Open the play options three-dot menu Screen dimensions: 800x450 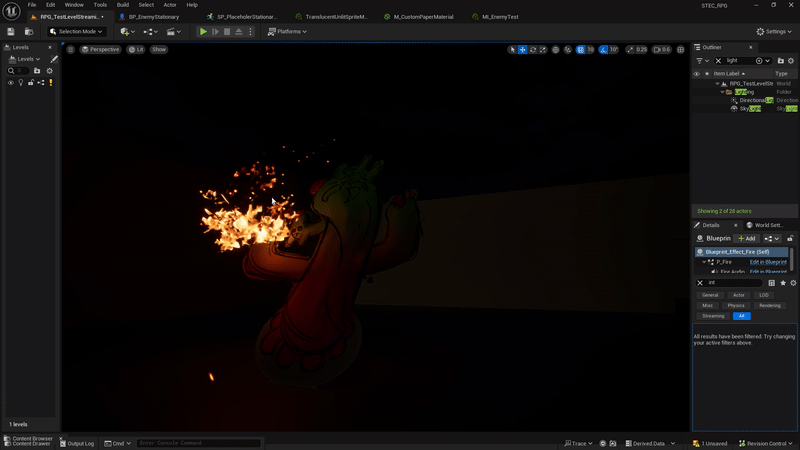pos(250,32)
